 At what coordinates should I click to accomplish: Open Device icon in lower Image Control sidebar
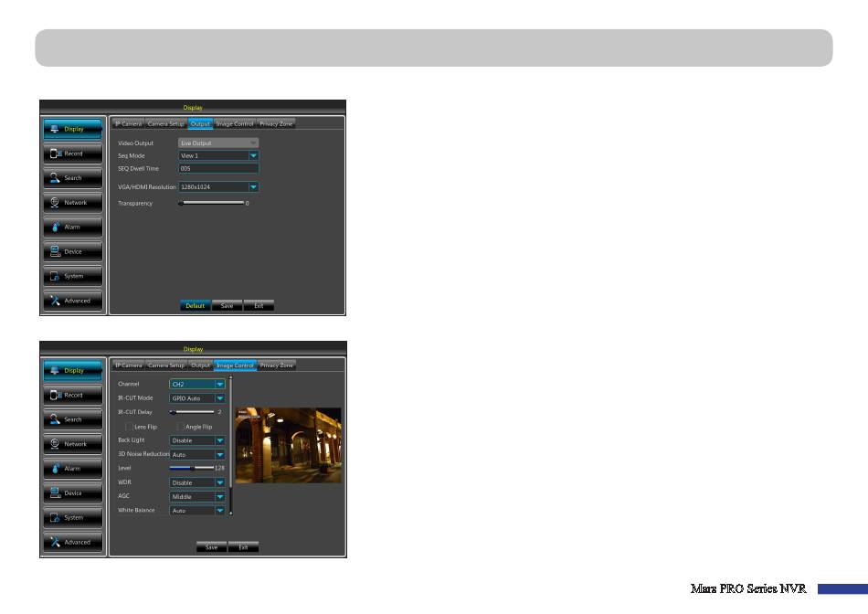coord(55,493)
